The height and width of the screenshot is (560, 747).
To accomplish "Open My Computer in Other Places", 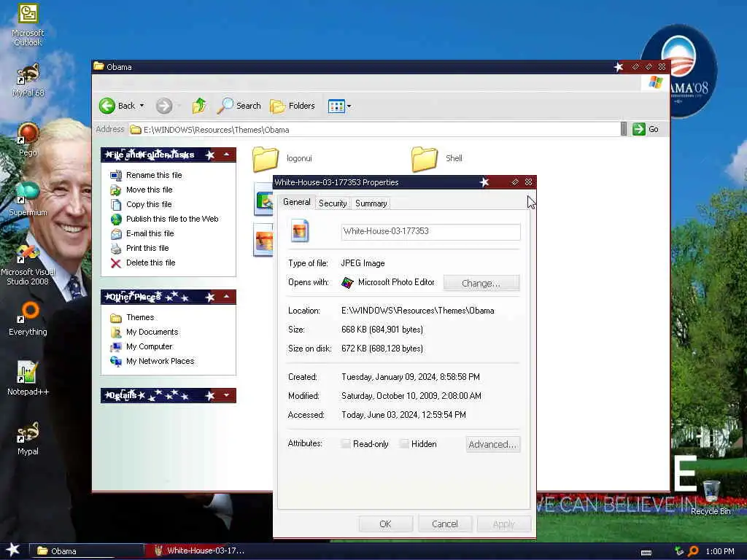I will click(x=149, y=346).
